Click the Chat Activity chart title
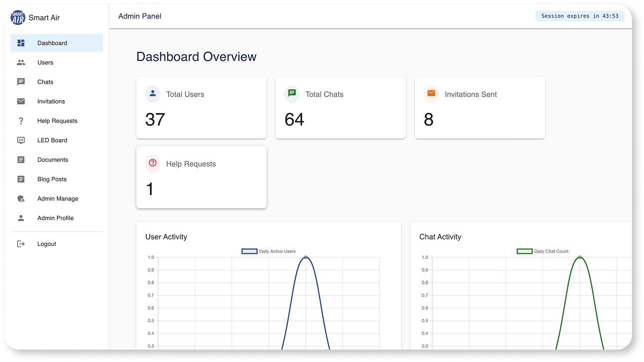Viewport: 644px width, 362px height. pyautogui.click(x=440, y=237)
